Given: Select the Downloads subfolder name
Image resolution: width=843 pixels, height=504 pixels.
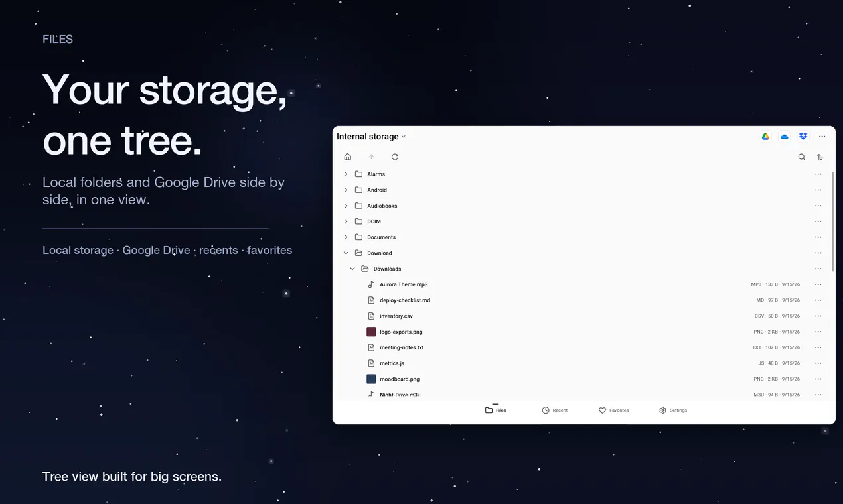Looking at the screenshot, I should [x=387, y=269].
